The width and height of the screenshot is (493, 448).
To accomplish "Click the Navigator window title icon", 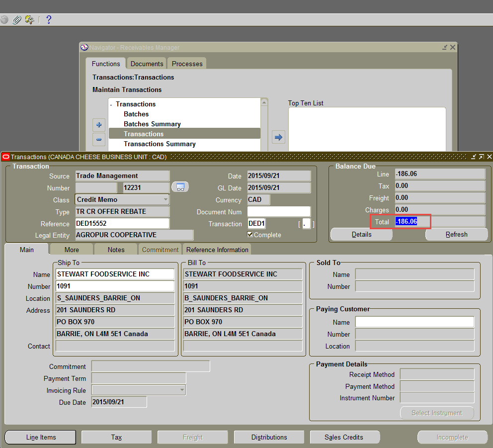I will tap(84, 48).
